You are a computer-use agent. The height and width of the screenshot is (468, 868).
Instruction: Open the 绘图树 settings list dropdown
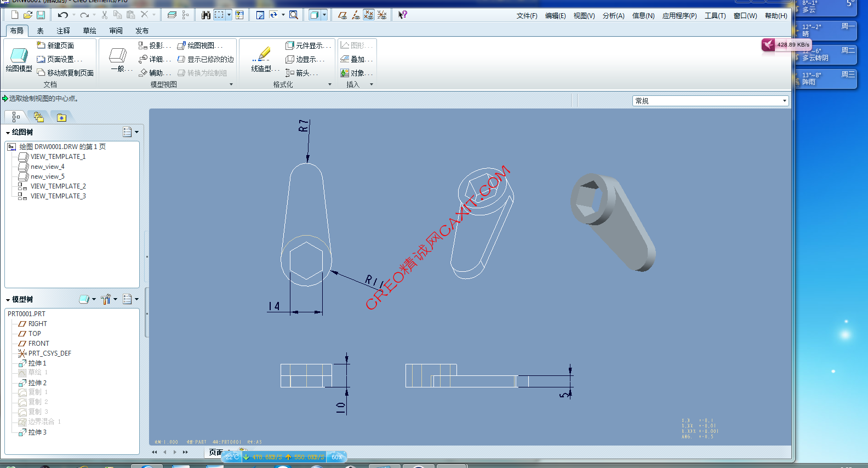click(x=130, y=132)
